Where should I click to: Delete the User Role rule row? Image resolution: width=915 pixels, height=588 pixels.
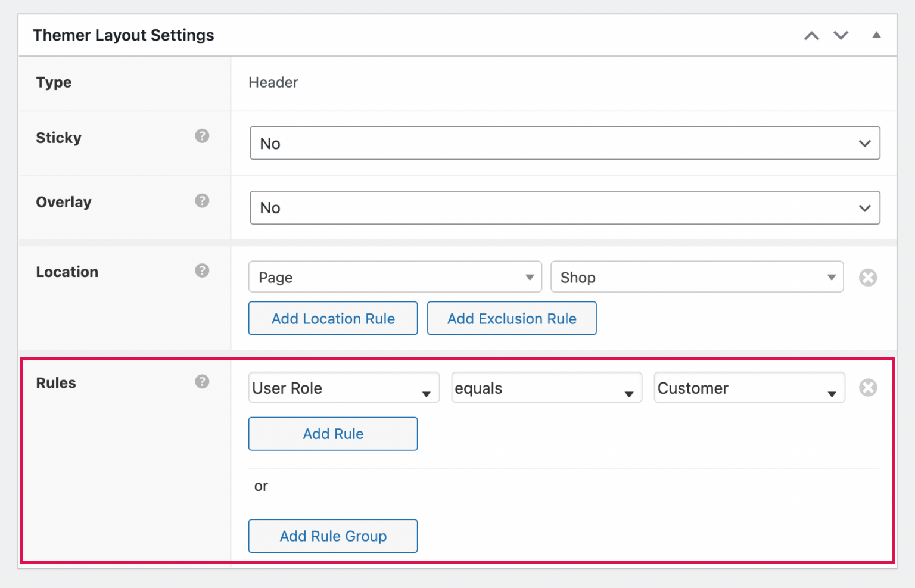click(x=867, y=388)
